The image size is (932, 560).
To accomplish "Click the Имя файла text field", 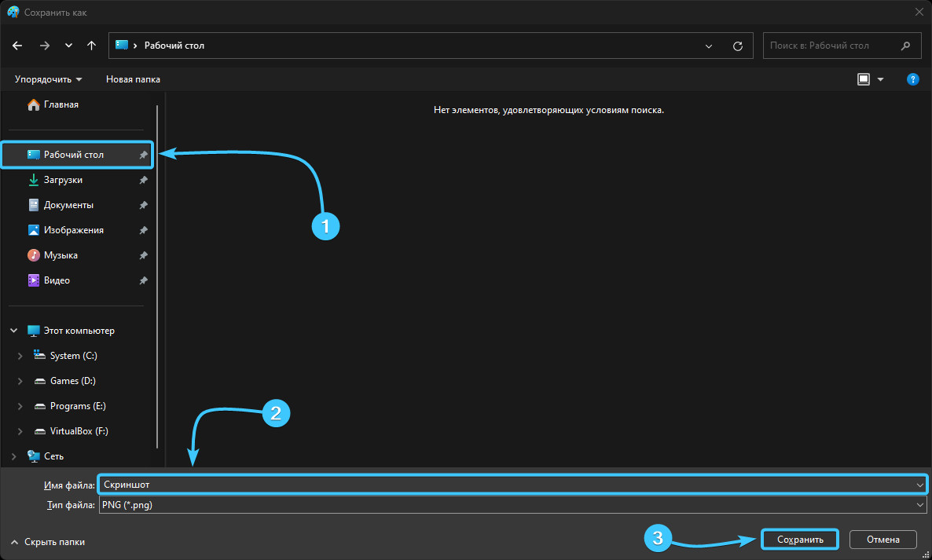I will click(503, 485).
